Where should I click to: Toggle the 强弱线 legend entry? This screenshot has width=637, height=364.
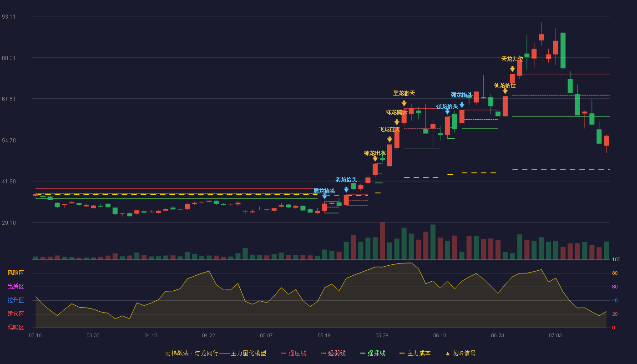coord(333,353)
